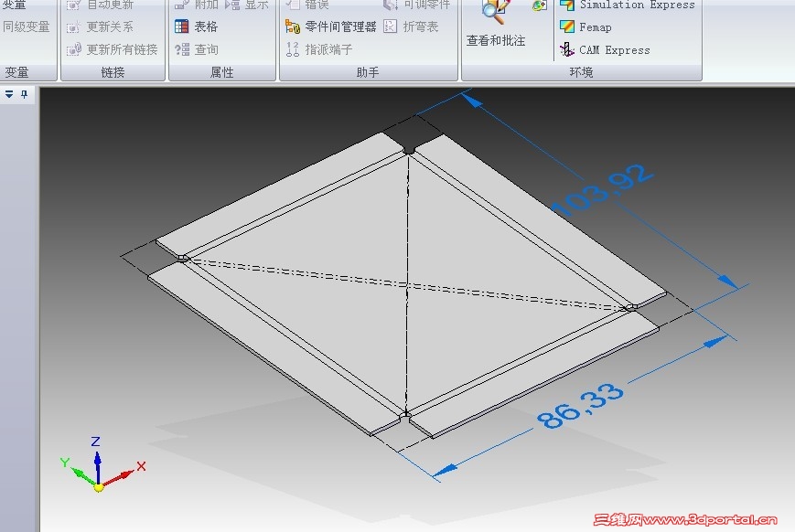Image resolution: width=795 pixels, height=532 pixels.
Task: Click the 更新关系 update relationships icon
Action: [73, 27]
